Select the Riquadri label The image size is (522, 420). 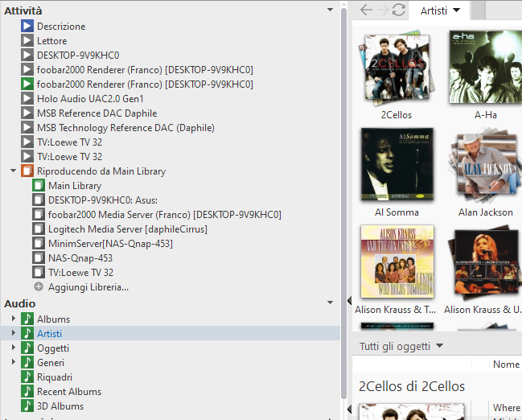(x=55, y=377)
